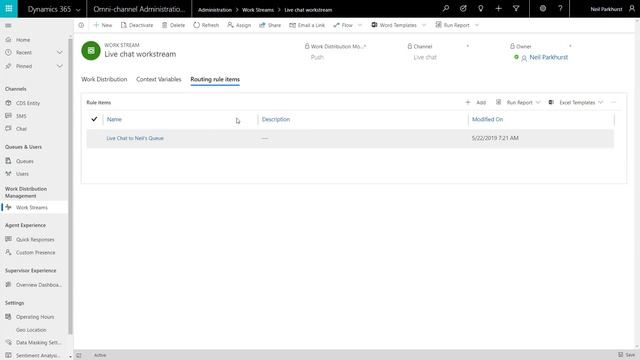Open SMS channel in sidebar

point(21,116)
